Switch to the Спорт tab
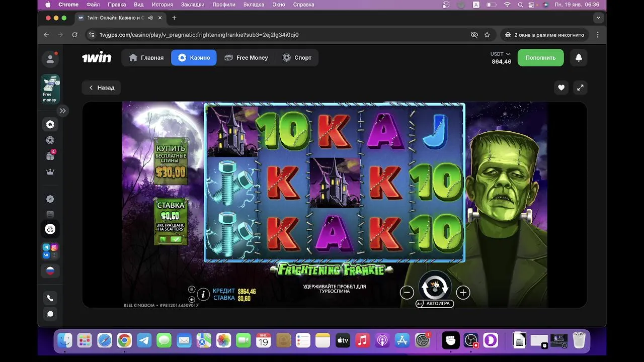 (x=297, y=58)
